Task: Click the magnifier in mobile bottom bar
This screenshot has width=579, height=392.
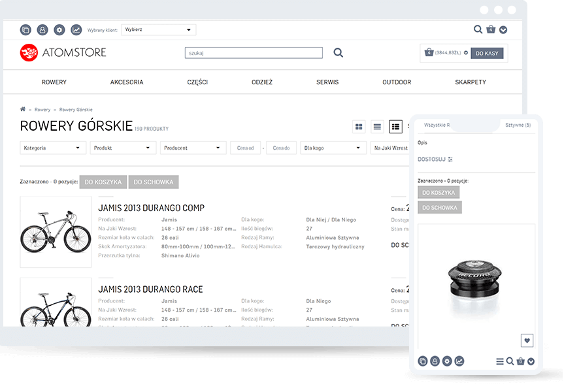Action: coord(510,361)
